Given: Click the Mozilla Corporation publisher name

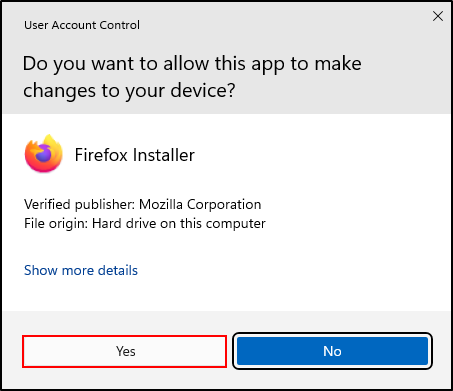Looking at the screenshot, I should 200,205.
